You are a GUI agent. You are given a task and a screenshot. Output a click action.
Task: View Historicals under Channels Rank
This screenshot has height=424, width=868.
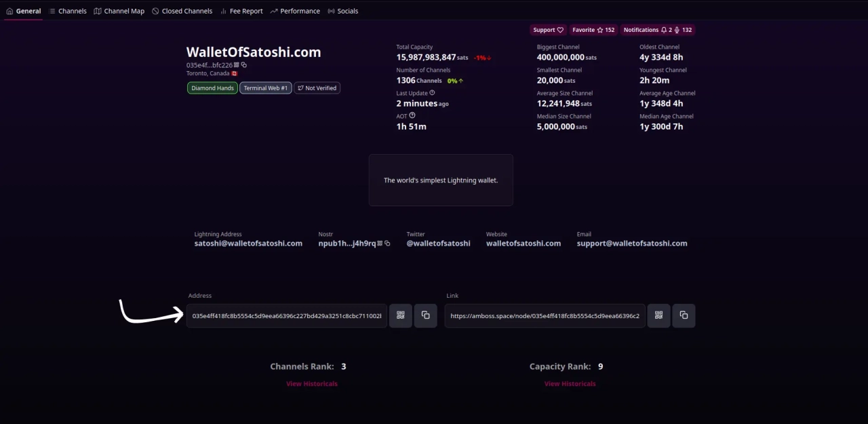311,384
